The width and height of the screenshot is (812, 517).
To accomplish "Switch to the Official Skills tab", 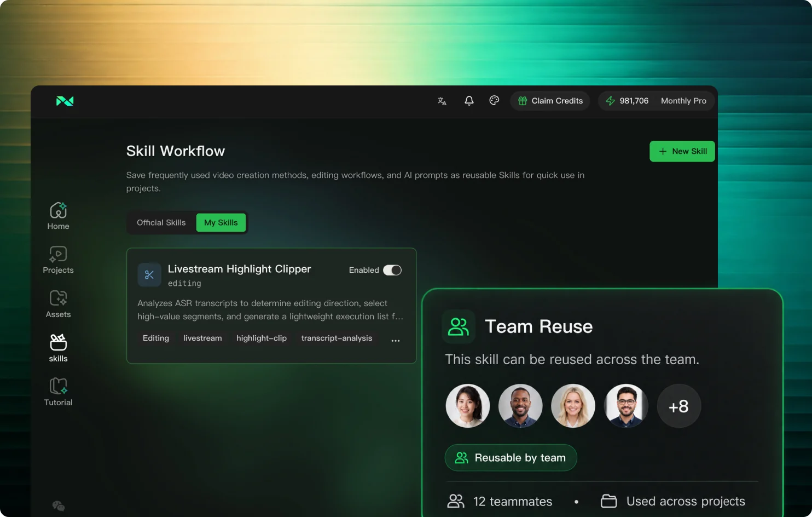I will tap(161, 223).
